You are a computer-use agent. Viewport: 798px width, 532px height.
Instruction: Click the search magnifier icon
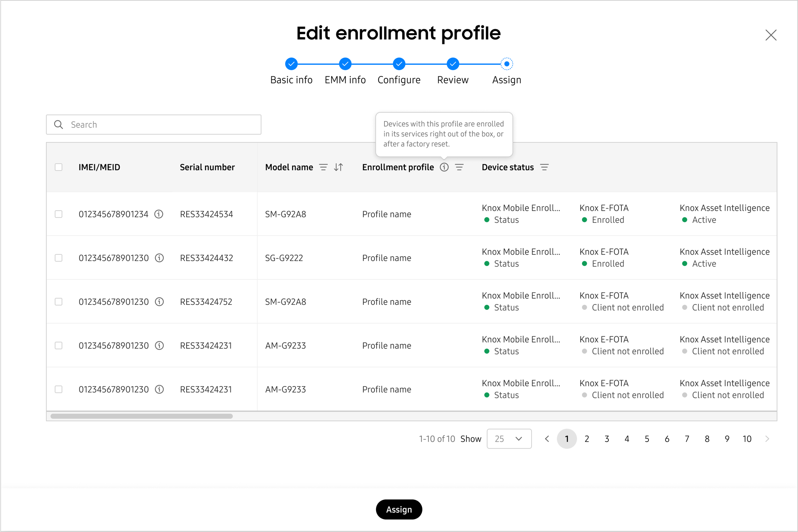coord(59,124)
